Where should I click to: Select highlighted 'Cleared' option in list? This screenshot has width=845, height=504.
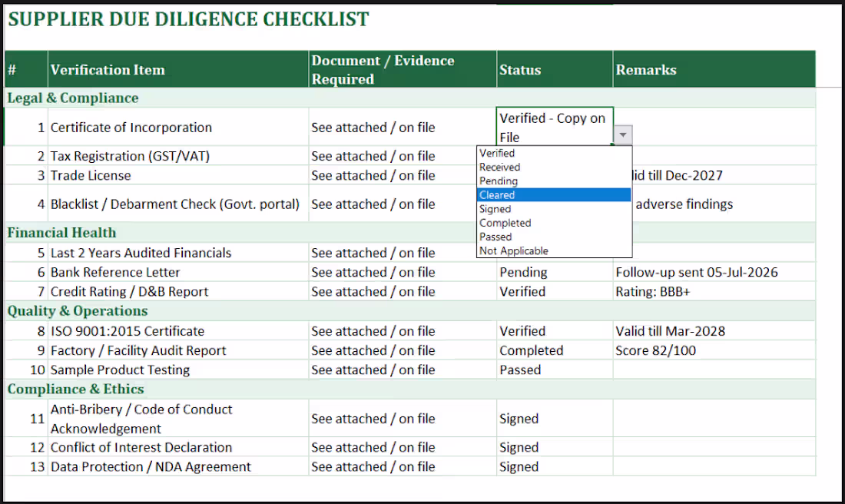click(x=554, y=195)
